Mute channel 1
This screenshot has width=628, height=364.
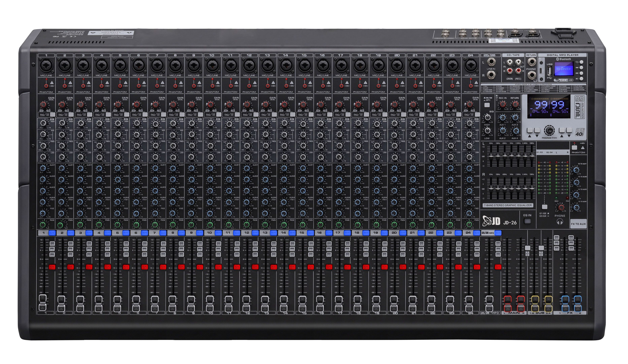pyautogui.click(x=52, y=233)
